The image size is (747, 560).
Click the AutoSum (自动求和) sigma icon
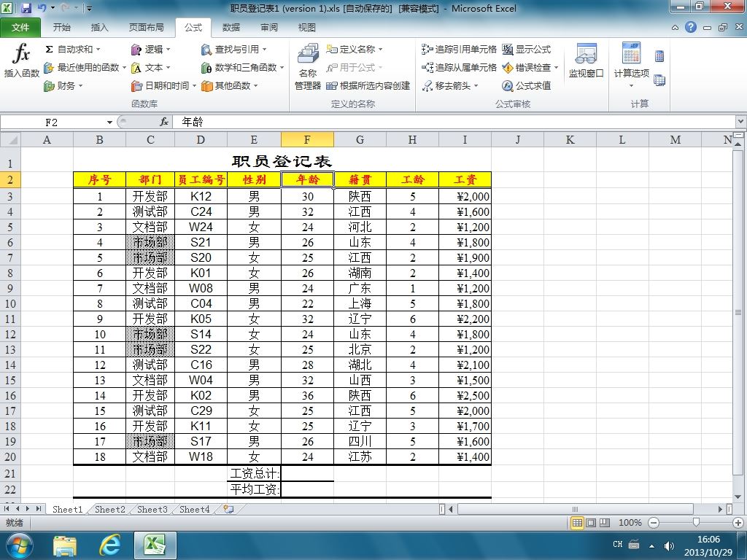tap(49, 49)
